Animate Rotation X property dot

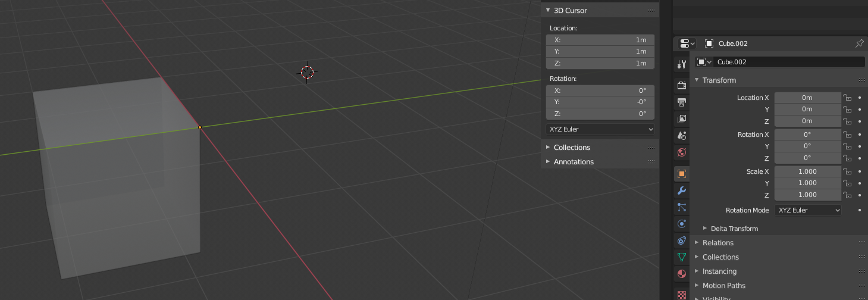860,135
